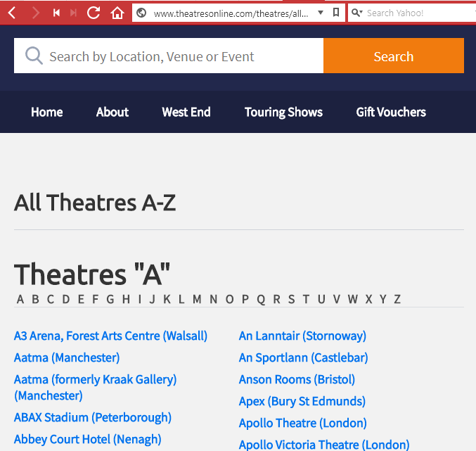Select letter F in the alphabet index
Image resolution: width=476 pixels, height=451 pixels.
click(x=96, y=299)
